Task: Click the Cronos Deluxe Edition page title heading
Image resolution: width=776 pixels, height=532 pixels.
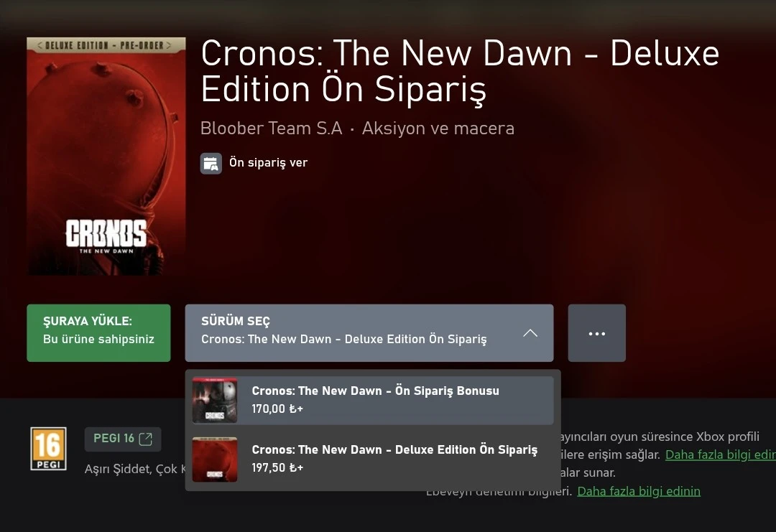Action: [x=460, y=71]
